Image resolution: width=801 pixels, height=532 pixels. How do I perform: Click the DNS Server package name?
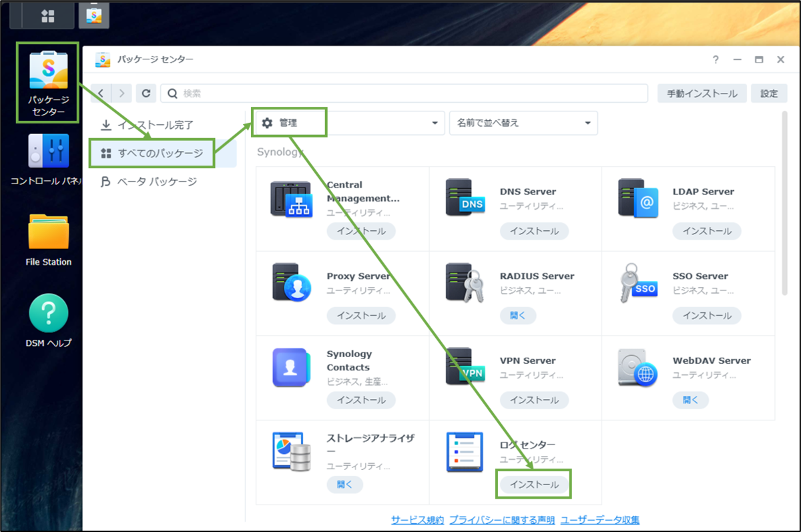[x=527, y=192]
